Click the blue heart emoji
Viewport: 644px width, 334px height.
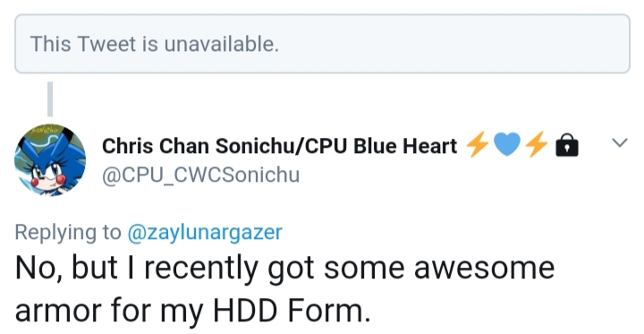coord(507,145)
